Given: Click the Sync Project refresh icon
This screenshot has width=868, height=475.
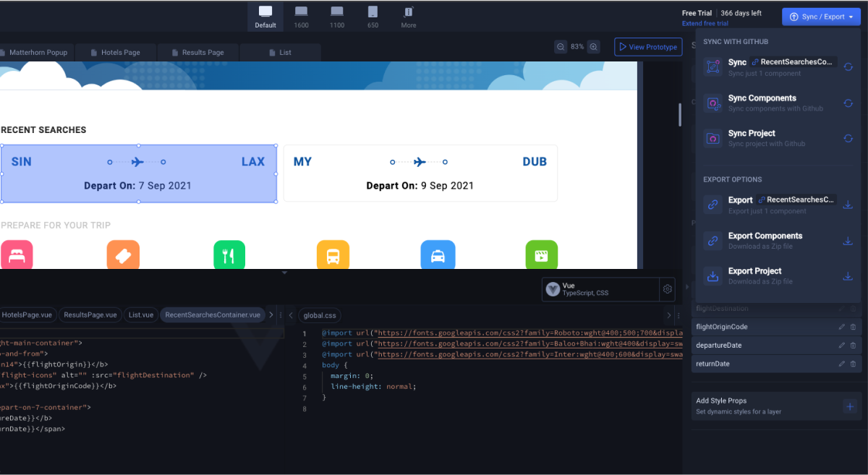Looking at the screenshot, I should [x=848, y=138].
